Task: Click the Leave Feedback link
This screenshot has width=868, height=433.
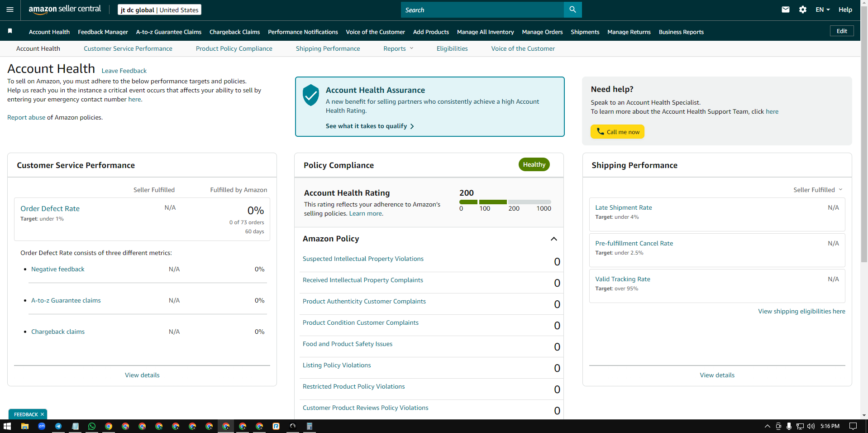Action: (124, 71)
